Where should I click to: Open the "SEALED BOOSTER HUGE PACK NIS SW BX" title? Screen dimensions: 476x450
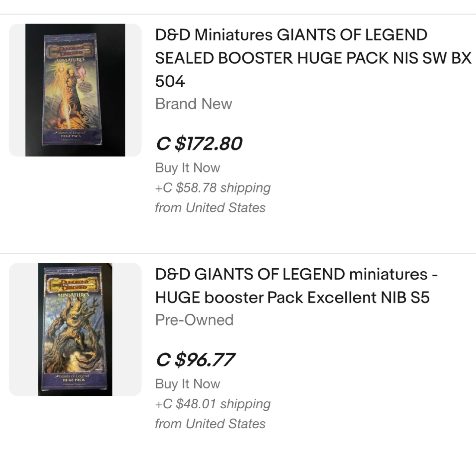(x=313, y=58)
